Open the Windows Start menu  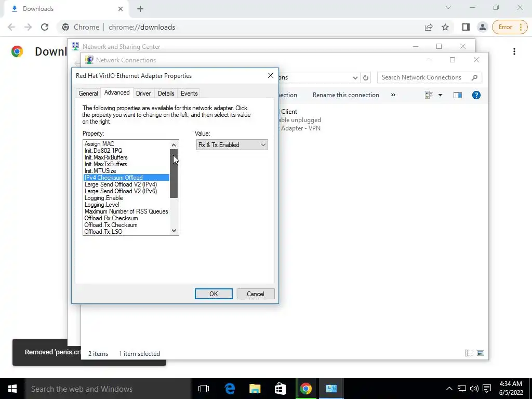(x=12, y=389)
